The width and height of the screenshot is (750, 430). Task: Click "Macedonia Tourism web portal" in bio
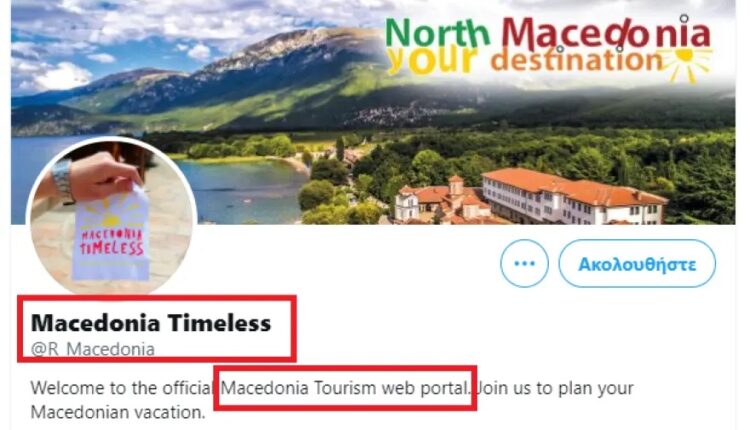347,386
